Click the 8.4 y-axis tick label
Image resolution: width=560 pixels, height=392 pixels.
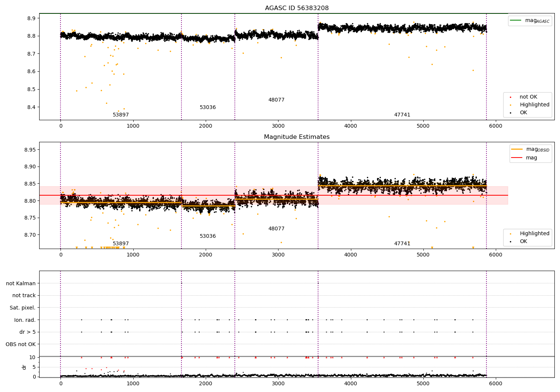pos(32,108)
